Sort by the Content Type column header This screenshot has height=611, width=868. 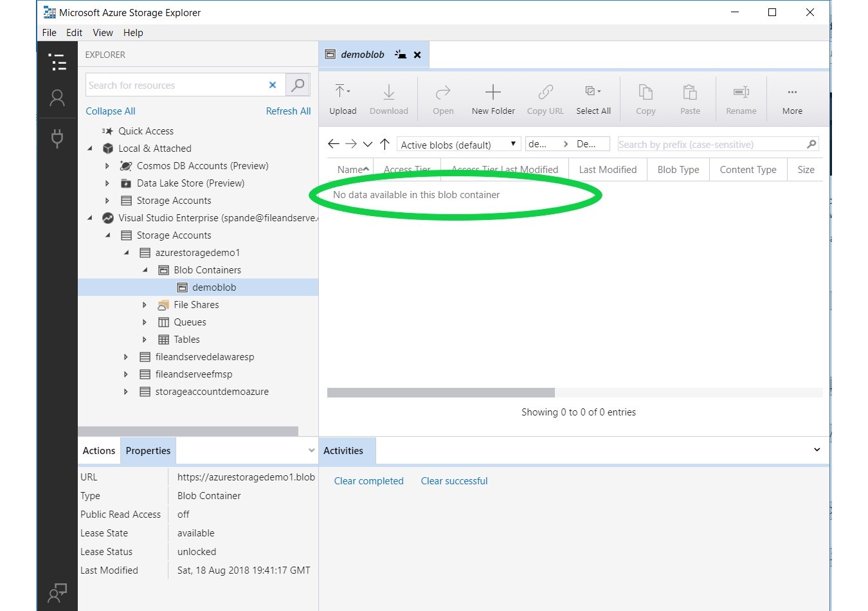pos(748,170)
